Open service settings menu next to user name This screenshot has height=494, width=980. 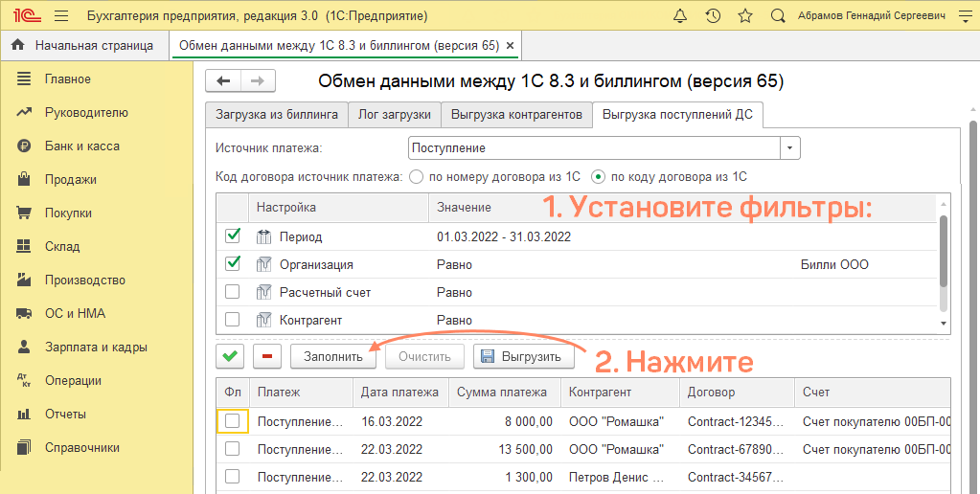(965, 15)
